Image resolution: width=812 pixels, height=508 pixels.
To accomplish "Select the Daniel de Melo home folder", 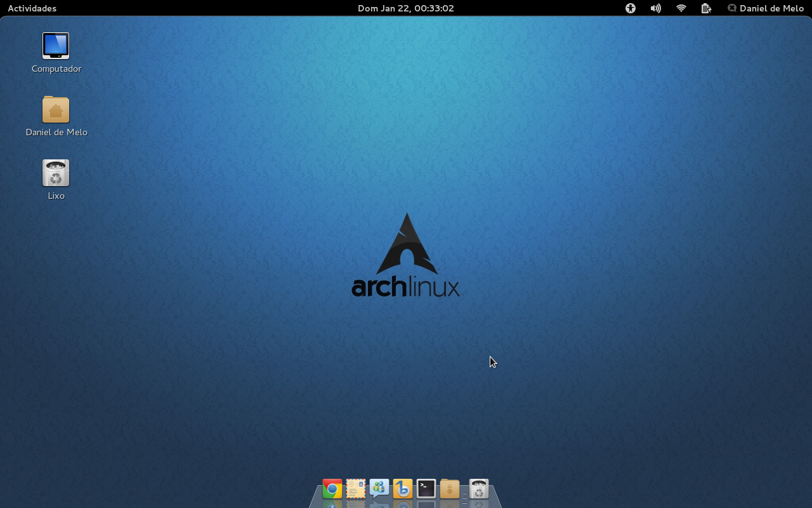I will coord(56,110).
